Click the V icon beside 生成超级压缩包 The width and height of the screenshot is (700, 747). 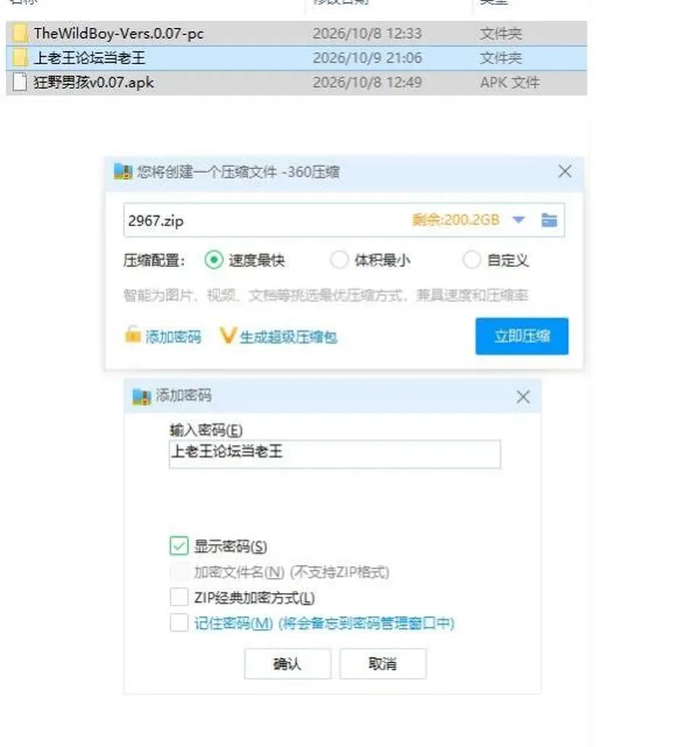click(227, 336)
